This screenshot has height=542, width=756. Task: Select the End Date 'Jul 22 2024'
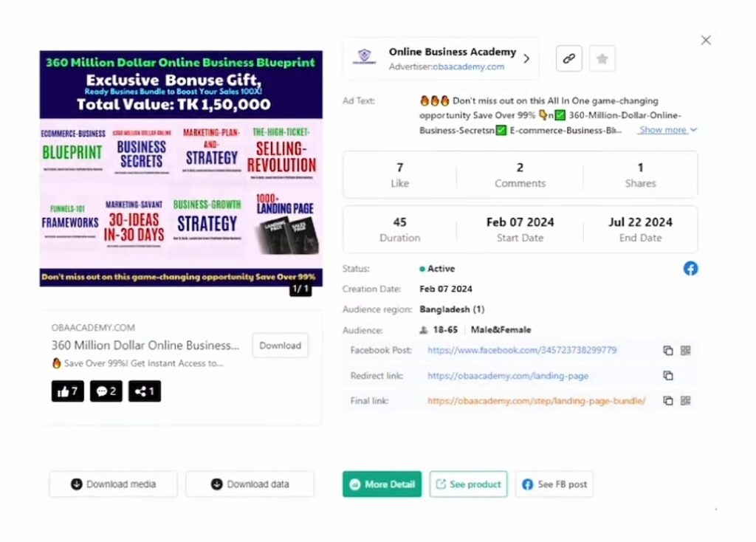point(640,222)
